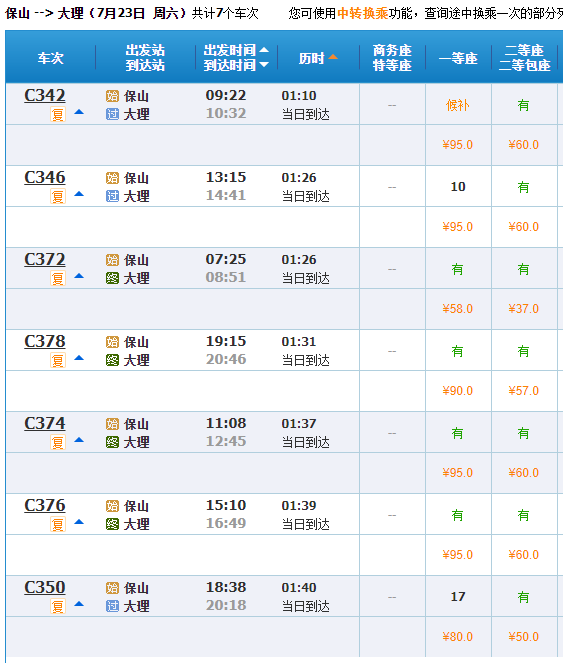
Task: Sort by departure time ascending arrow
Action: [264, 50]
